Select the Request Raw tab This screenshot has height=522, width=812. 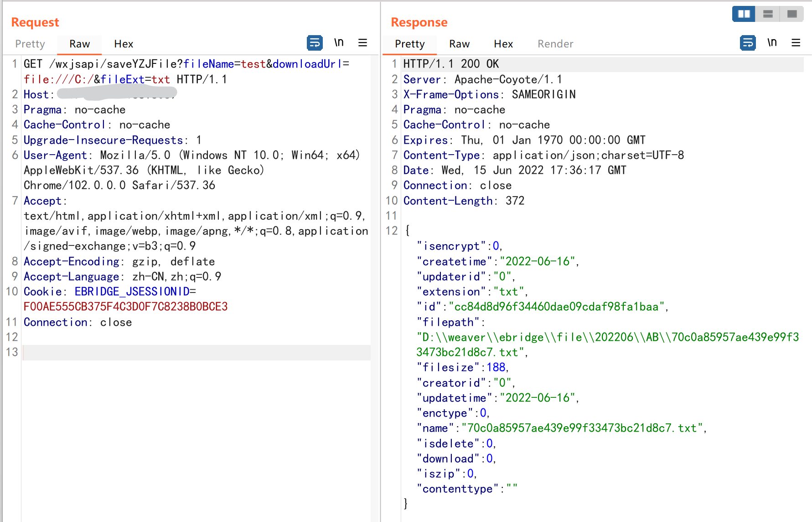tap(79, 44)
